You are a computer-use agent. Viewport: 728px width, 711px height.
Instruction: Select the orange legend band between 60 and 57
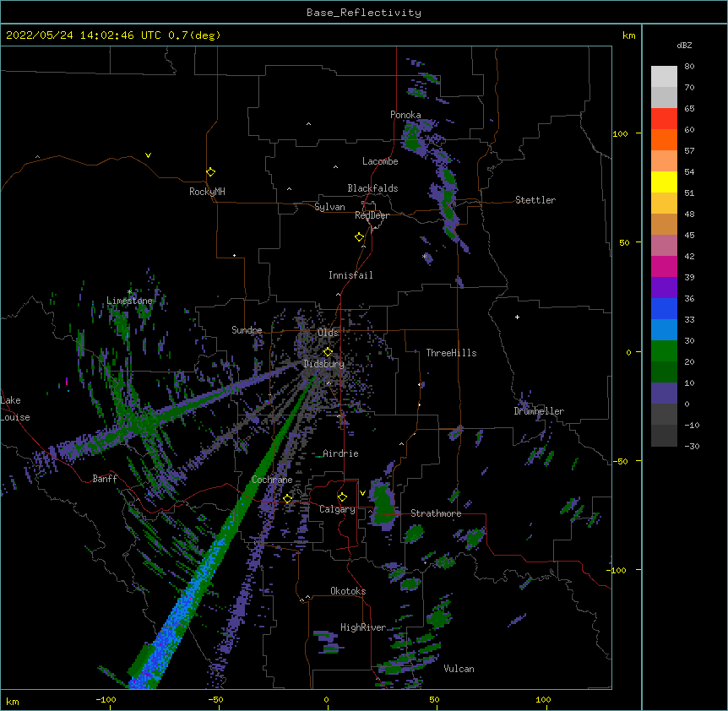(664, 140)
